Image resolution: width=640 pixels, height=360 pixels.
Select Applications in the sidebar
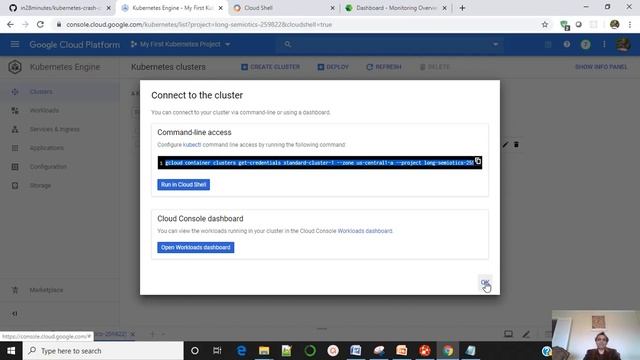pyautogui.click(x=60, y=148)
